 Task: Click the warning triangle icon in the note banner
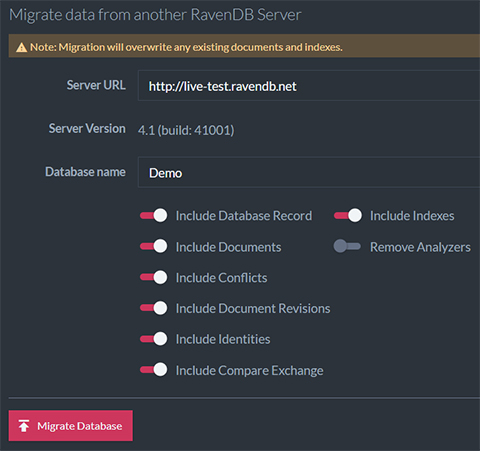[22, 47]
